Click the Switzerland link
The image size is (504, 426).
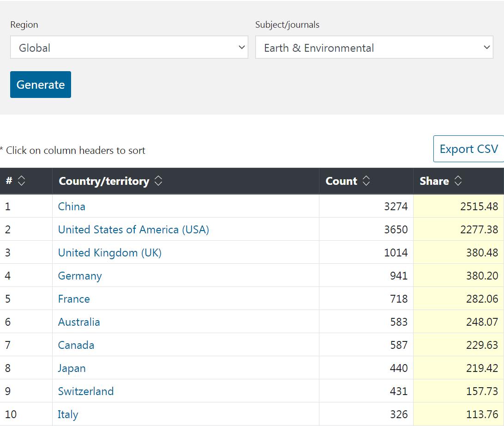coord(86,391)
